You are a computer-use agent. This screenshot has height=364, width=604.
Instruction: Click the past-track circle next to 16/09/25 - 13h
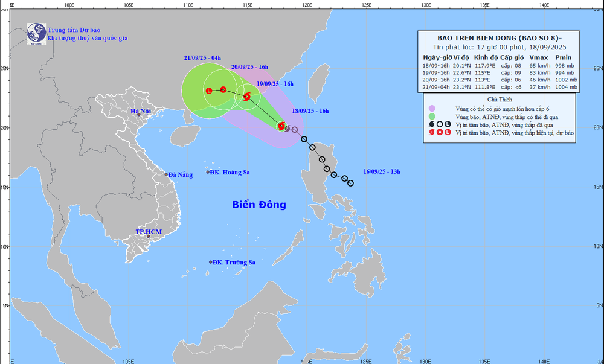[x=350, y=183]
